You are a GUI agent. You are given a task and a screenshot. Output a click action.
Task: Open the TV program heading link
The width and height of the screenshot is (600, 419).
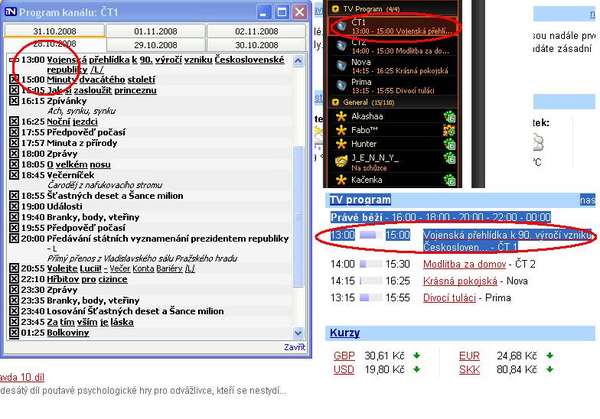click(360, 200)
